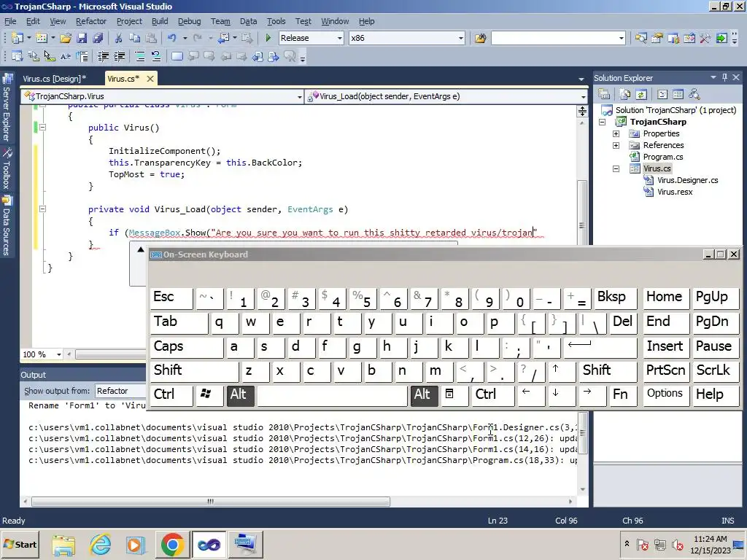Click the Uncomment Selected Lines icon

[156, 57]
